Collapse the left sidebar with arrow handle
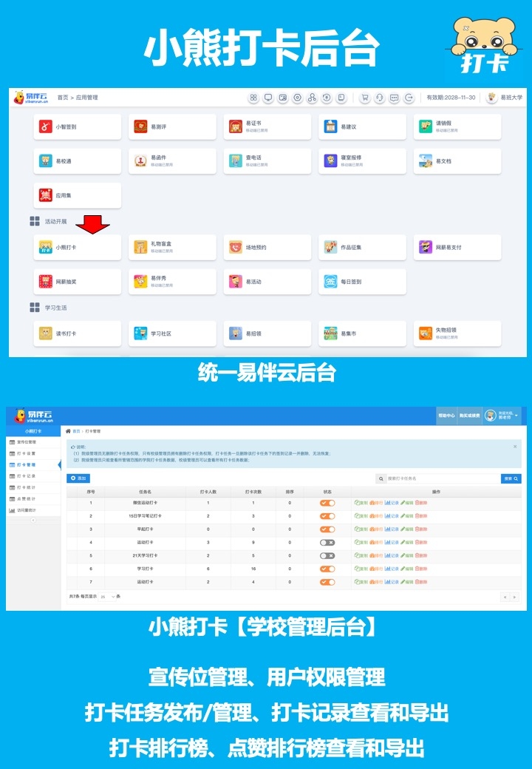 click(x=33, y=520)
